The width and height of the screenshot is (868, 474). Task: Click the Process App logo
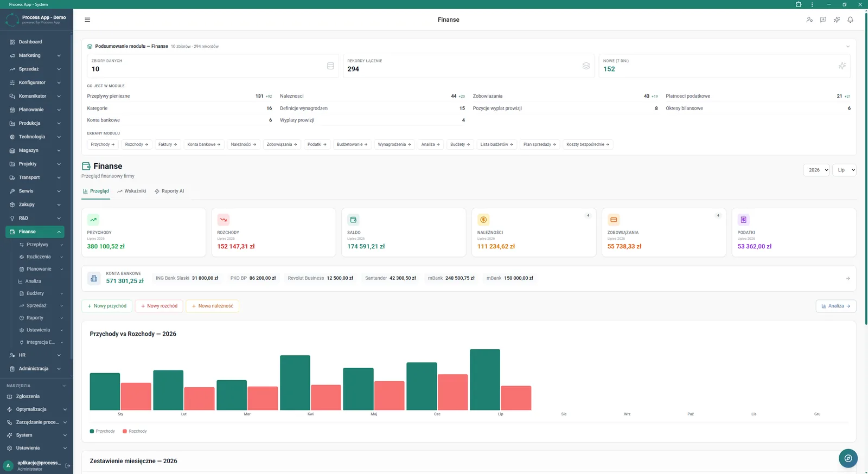click(x=12, y=20)
